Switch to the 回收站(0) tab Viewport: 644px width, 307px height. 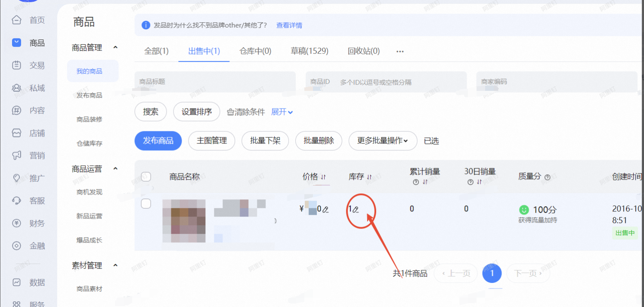click(x=364, y=51)
